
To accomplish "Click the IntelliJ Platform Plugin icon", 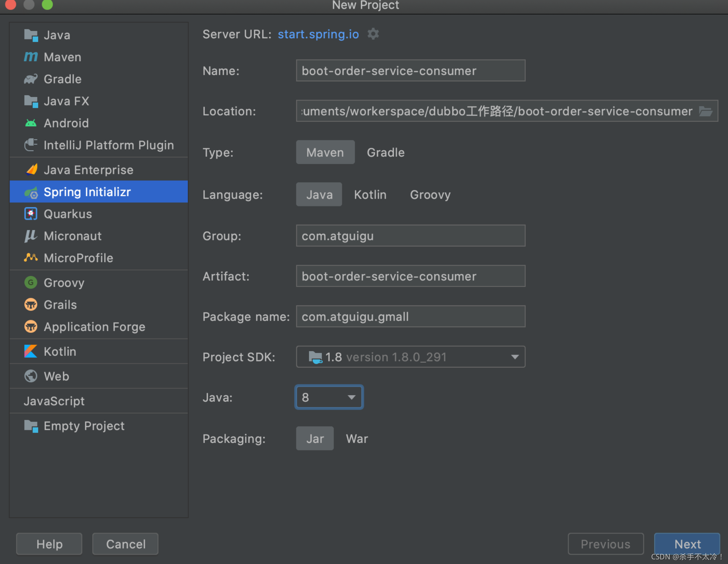I will (31, 145).
